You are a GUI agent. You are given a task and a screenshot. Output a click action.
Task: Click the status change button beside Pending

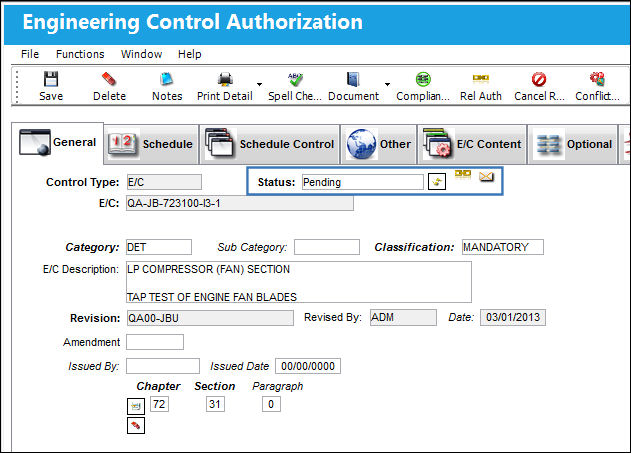pyautogui.click(x=437, y=182)
